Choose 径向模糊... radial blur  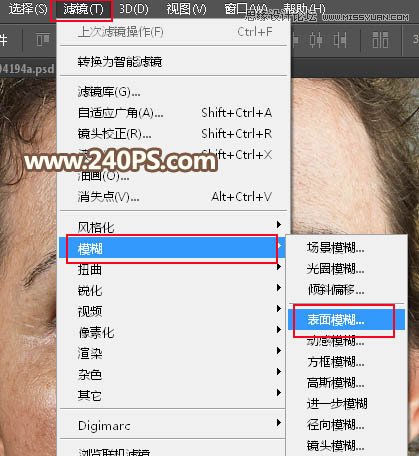[x=347, y=425]
